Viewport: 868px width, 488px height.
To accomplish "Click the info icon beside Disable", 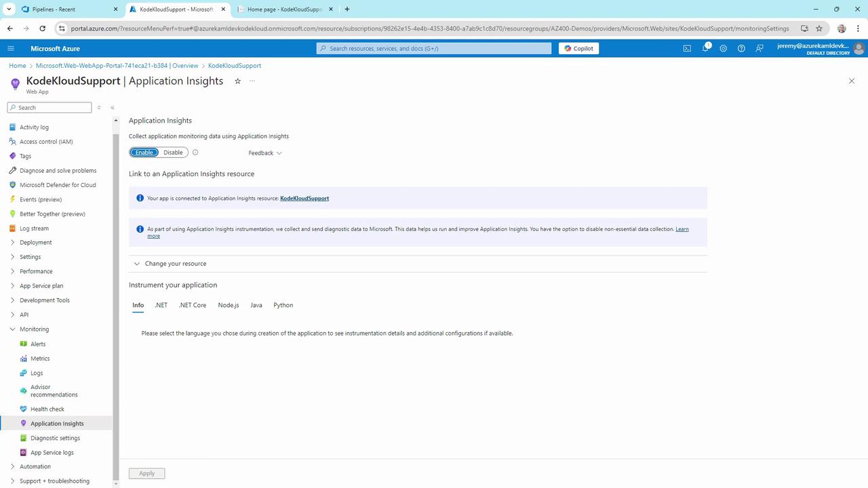I will (x=195, y=152).
